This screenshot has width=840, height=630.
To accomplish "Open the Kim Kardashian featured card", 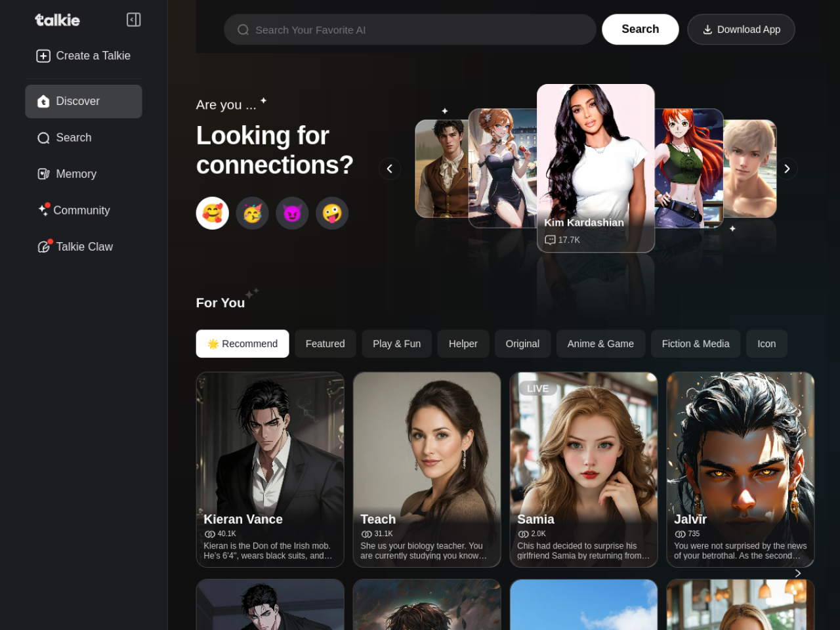I will (x=596, y=168).
